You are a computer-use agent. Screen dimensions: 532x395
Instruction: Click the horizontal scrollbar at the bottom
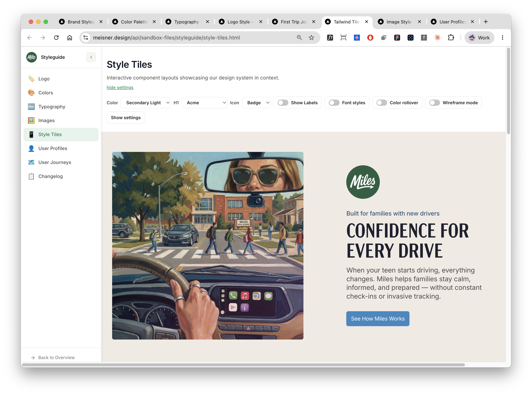click(x=243, y=365)
